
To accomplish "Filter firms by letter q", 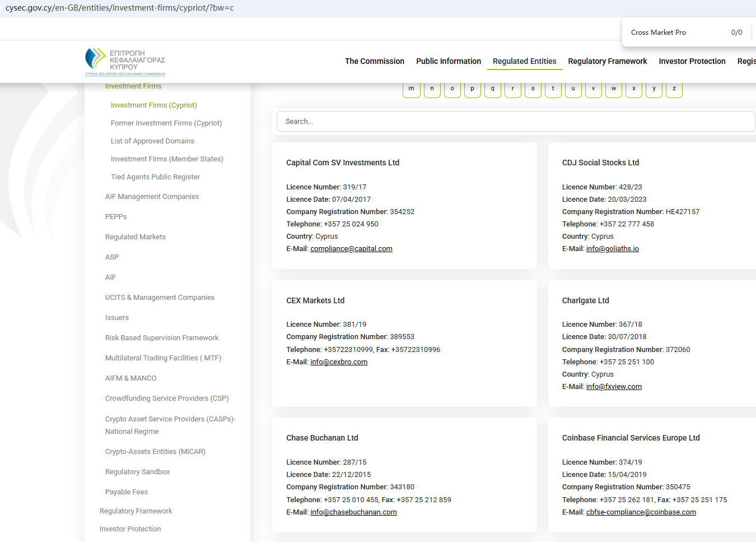I will (493, 89).
